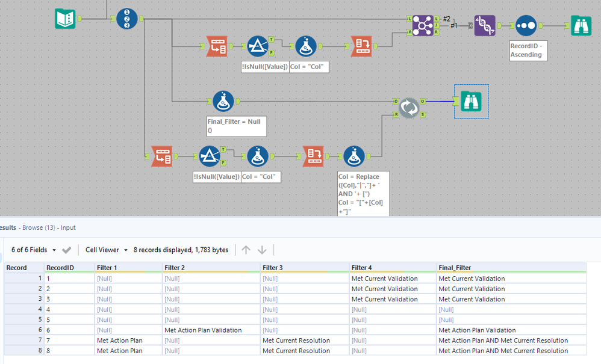Select the Filter tool in the top branch

pyautogui.click(x=258, y=46)
